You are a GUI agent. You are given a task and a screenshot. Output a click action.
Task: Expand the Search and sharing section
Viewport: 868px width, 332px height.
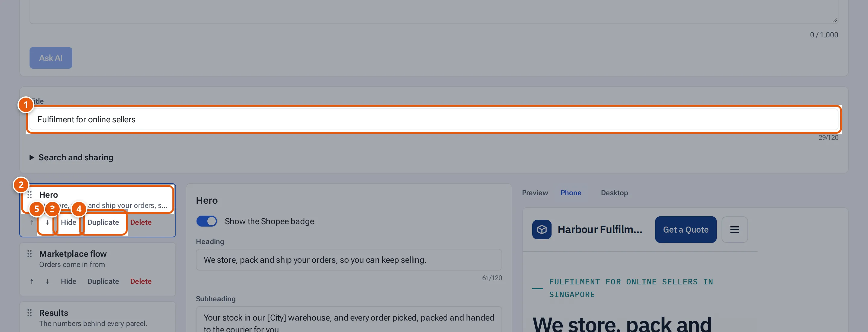tap(71, 158)
